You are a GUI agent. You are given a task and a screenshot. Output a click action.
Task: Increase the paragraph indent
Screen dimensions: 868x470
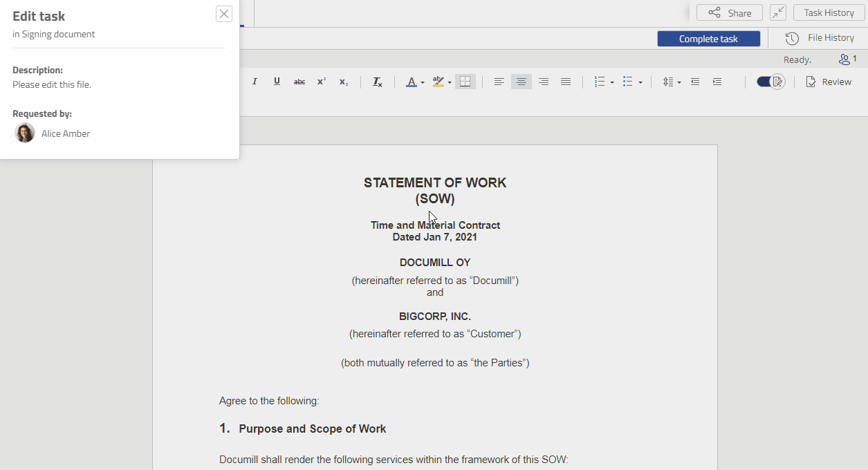point(717,82)
